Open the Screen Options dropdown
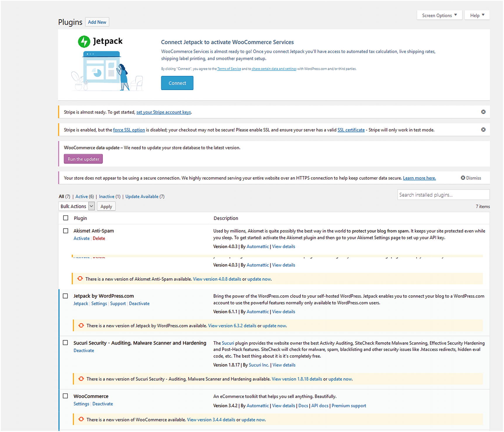Viewport: 504px width, 432px height. pyautogui.click(x=439, y=16)
